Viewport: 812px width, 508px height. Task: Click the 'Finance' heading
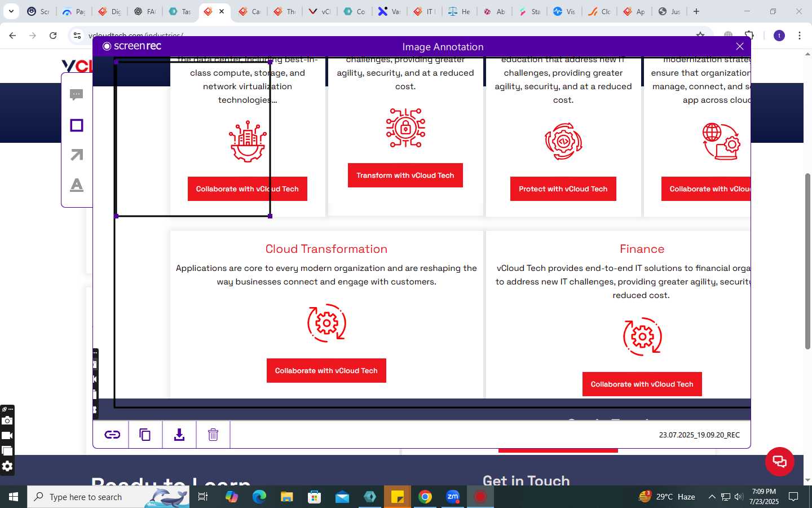click(x=642, y=249)
